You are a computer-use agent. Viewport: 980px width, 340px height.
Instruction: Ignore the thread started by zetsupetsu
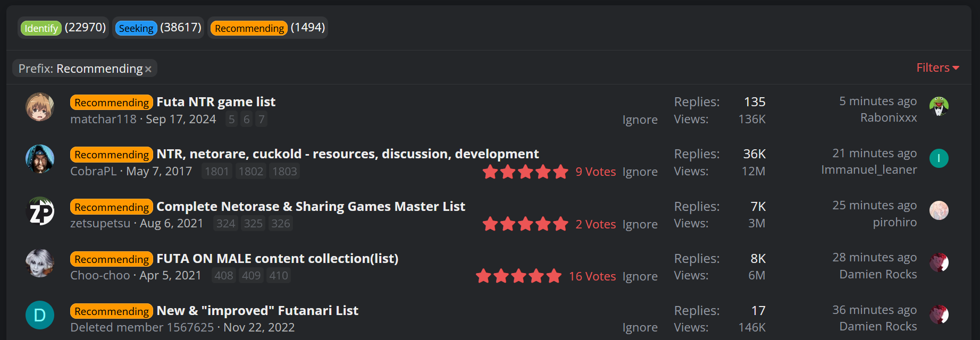click(x=640, y=224)
